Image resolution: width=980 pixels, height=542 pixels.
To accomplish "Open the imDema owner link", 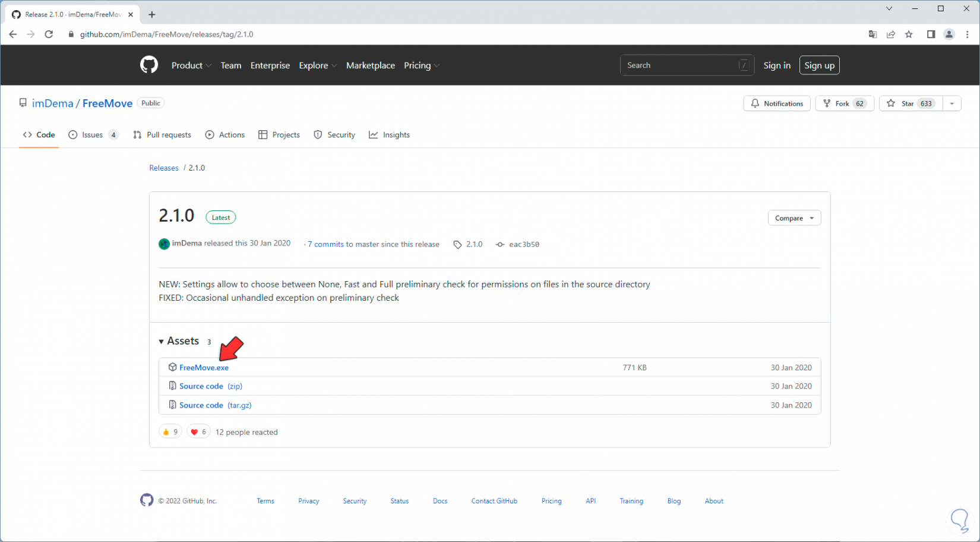I will pyautogui.click(x=53, y=103).
